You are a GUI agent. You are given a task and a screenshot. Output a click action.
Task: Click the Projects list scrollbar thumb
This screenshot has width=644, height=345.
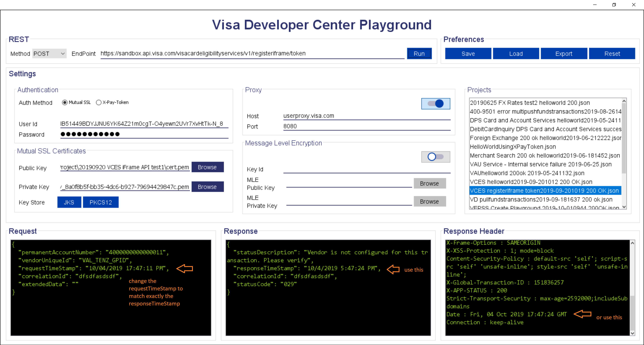[624, 139]
